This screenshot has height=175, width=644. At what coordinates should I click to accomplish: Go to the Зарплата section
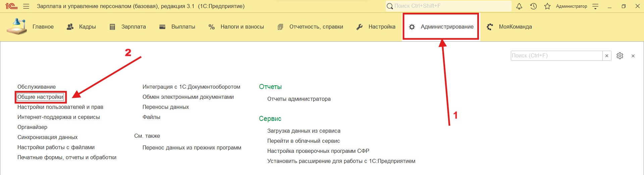tap(133, 27)
